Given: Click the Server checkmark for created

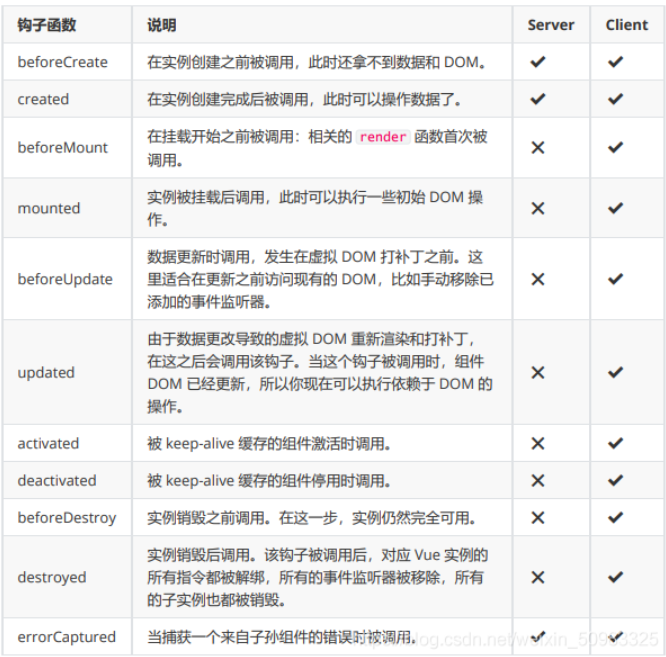Looking at the screenshot, I should click(538, 99).
